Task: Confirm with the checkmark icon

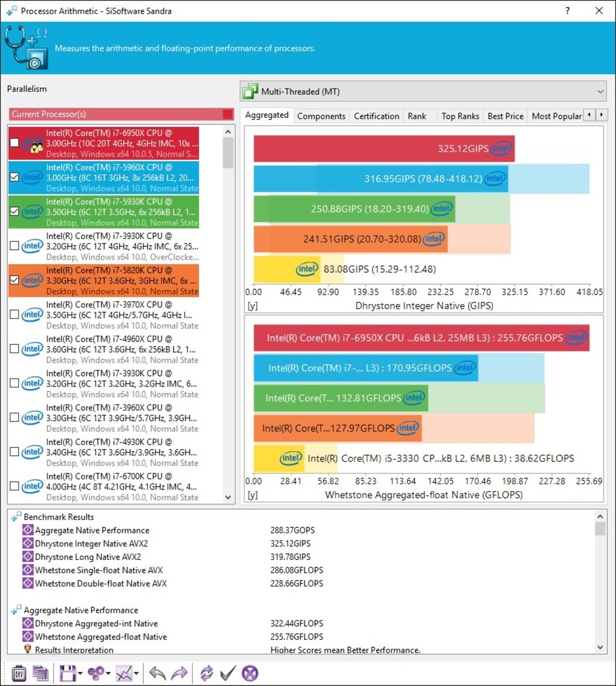Action: click(x=228, y=673)
